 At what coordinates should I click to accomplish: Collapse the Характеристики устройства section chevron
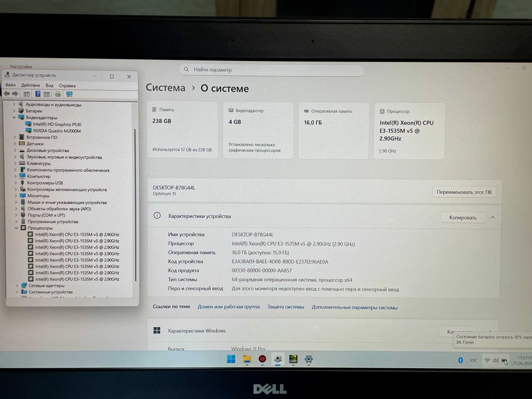pos(493,217)
